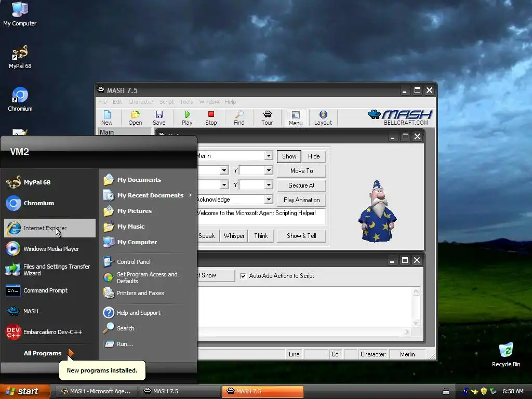Open Internet Explorer in the Start menu
Image resolution: width=532 pixels, height=399 pixels.
[50, 228]
